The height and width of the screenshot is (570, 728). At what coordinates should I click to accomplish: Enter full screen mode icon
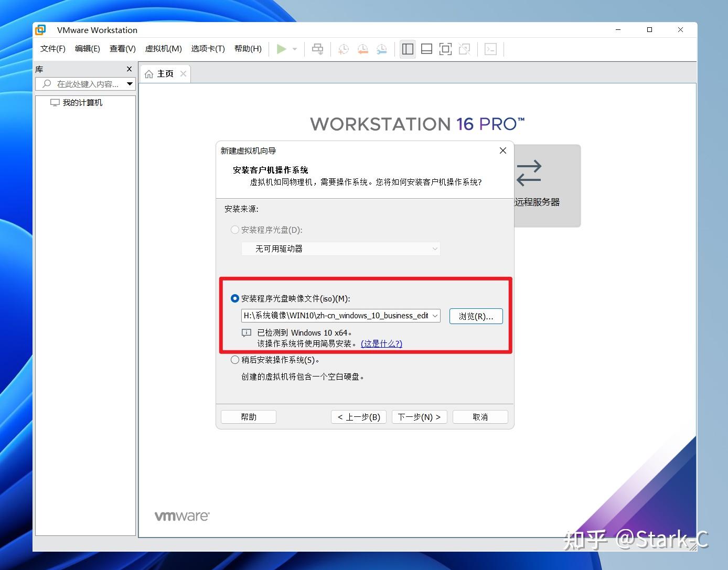[445, 49]
